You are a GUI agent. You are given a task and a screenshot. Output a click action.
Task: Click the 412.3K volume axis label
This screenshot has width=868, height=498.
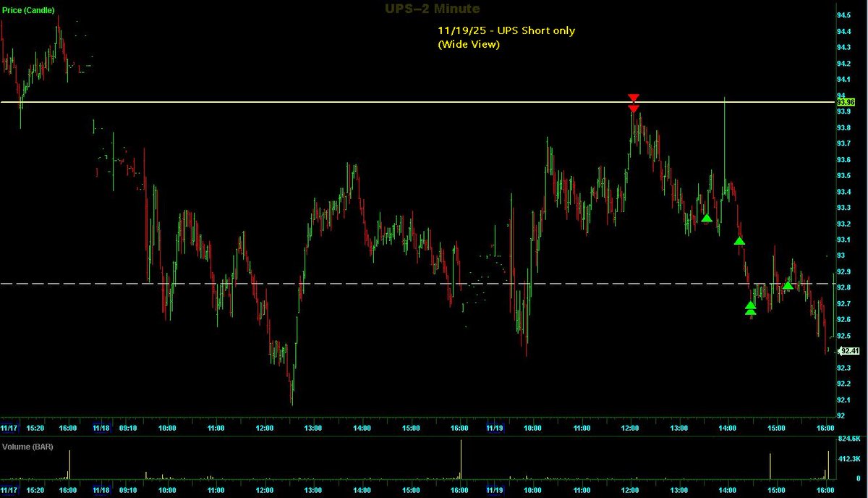(848, 459)
